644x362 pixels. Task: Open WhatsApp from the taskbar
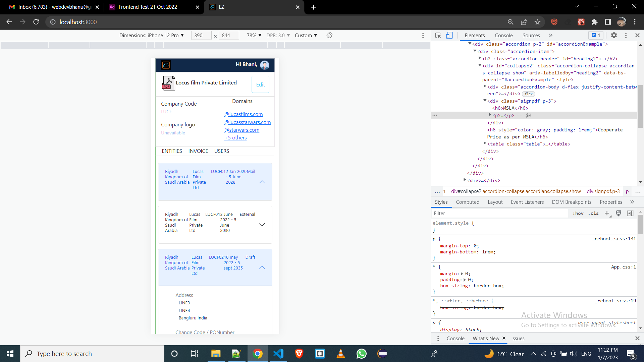tap(361, 354)
